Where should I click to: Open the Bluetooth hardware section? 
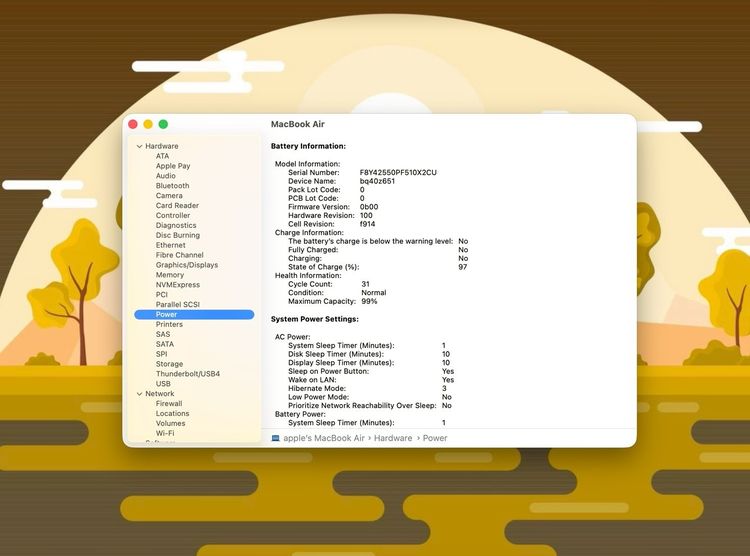pyautogui.click(x=172, y=186)
